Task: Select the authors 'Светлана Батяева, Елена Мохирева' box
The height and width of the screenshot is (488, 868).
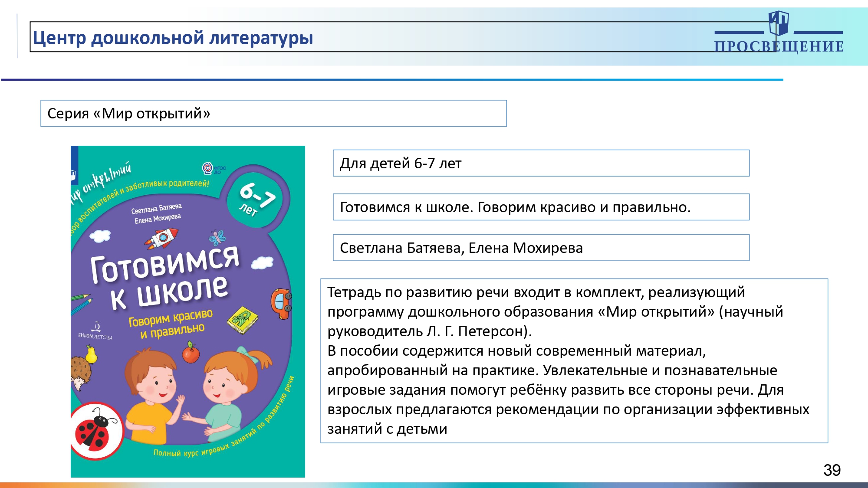Action: point(541,248)
